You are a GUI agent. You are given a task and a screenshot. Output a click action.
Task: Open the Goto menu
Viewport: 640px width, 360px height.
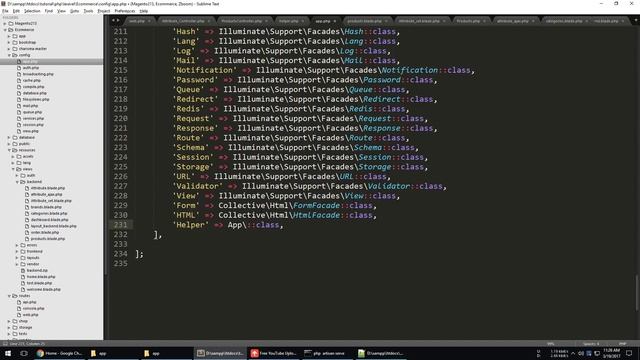[x=74, y=11]
